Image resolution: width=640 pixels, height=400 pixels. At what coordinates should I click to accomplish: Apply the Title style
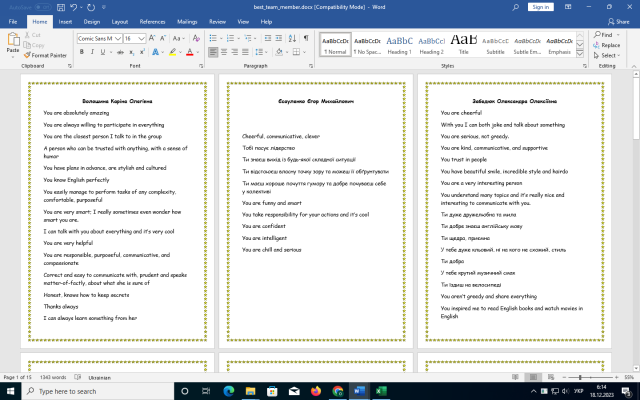click(464, 44)
